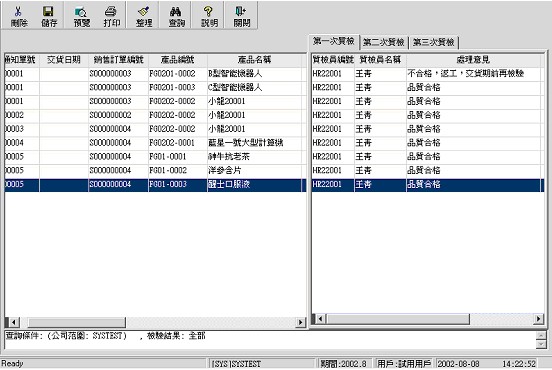Click the 打印 (print) printer icon
Screen dimensions: 552x370
(x=111, y=15)
